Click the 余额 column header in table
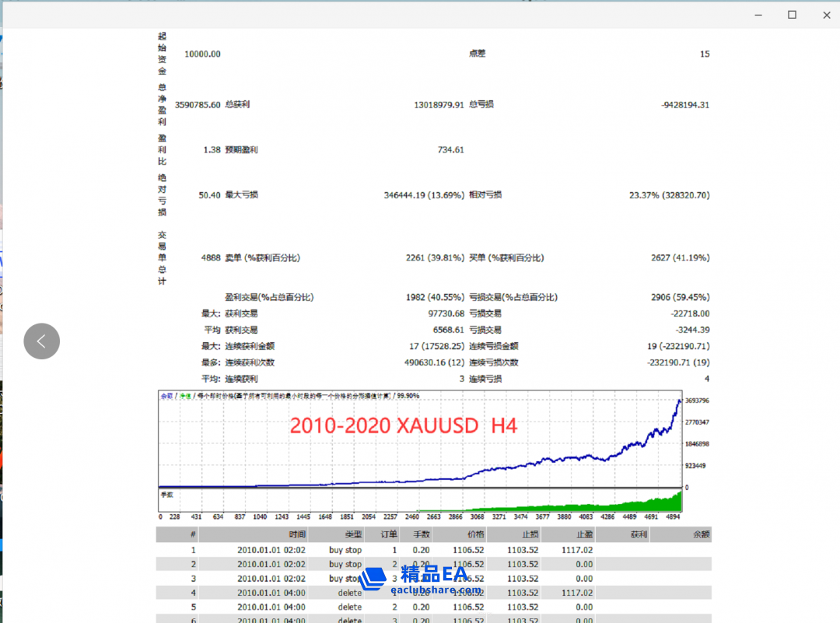 point(701,534)
